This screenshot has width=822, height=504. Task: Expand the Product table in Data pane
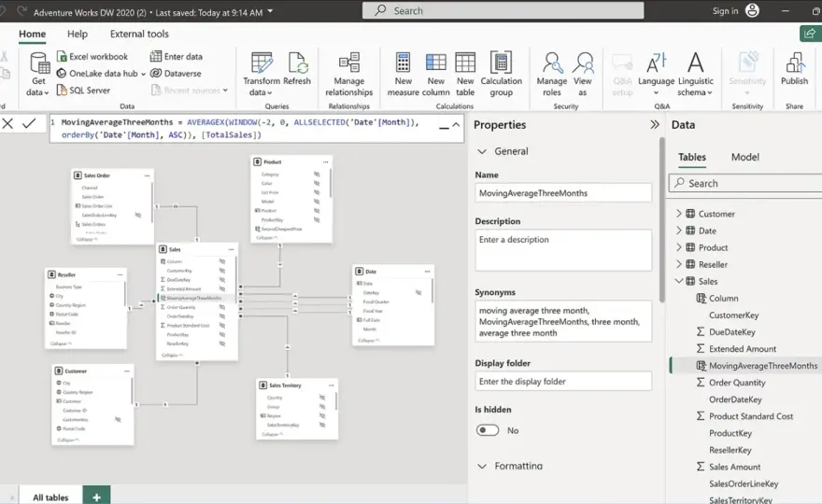tap(679, 247)
